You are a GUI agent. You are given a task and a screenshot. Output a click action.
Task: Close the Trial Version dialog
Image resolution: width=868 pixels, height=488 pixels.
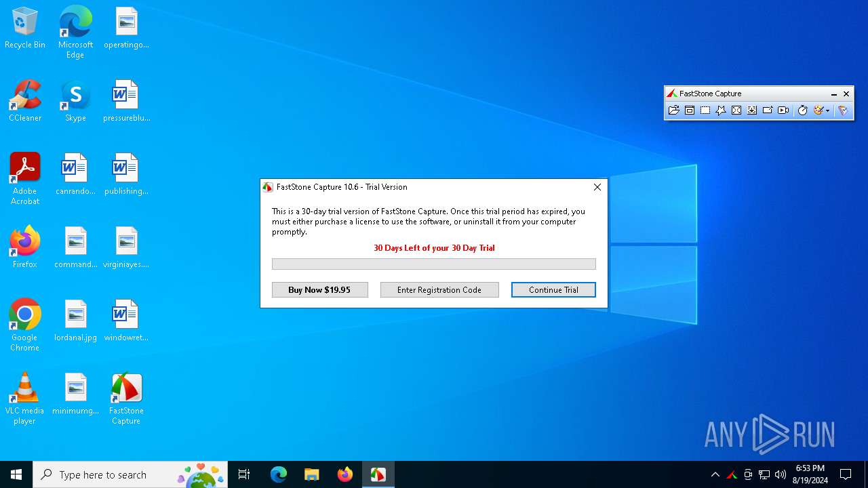point(597,187)
